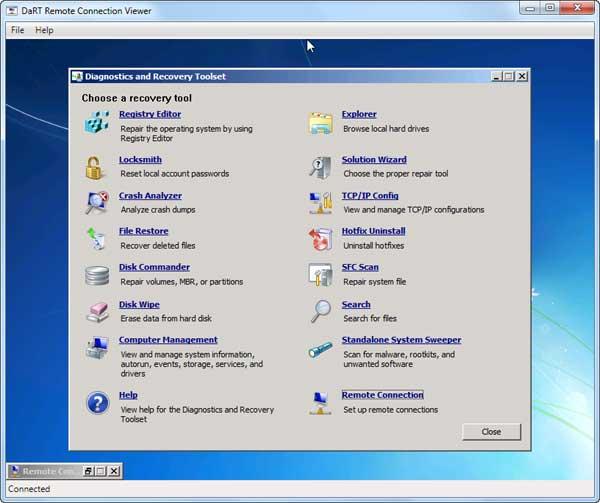
Task: Launch the File Restore link
Action: (x=143, y=231)
